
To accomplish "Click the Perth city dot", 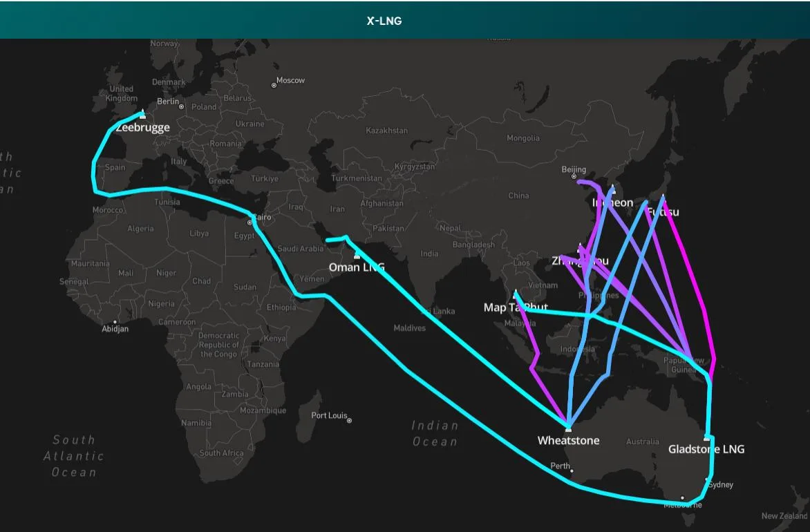I will tap(572, 471).
